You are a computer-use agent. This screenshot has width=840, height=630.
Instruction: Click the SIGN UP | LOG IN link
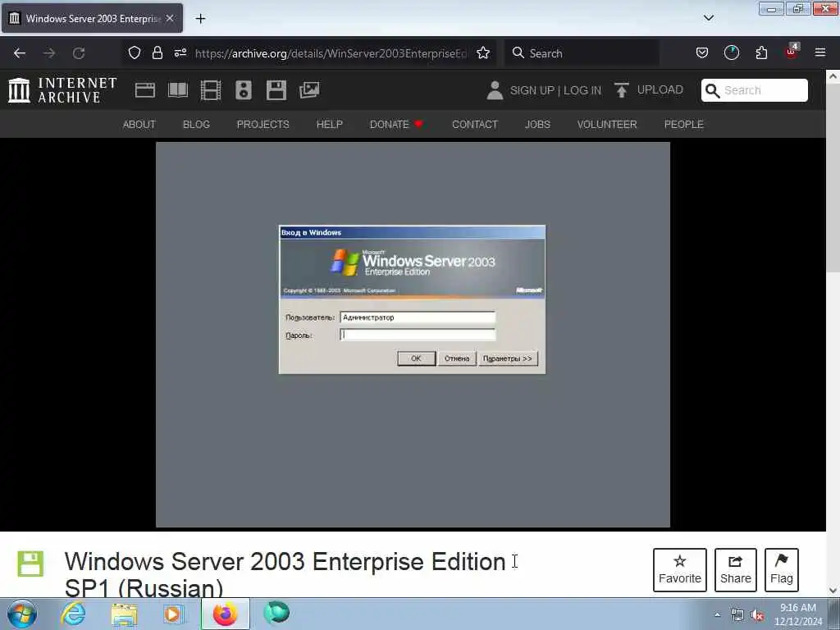pyautogui.click(x=555, y=90)
